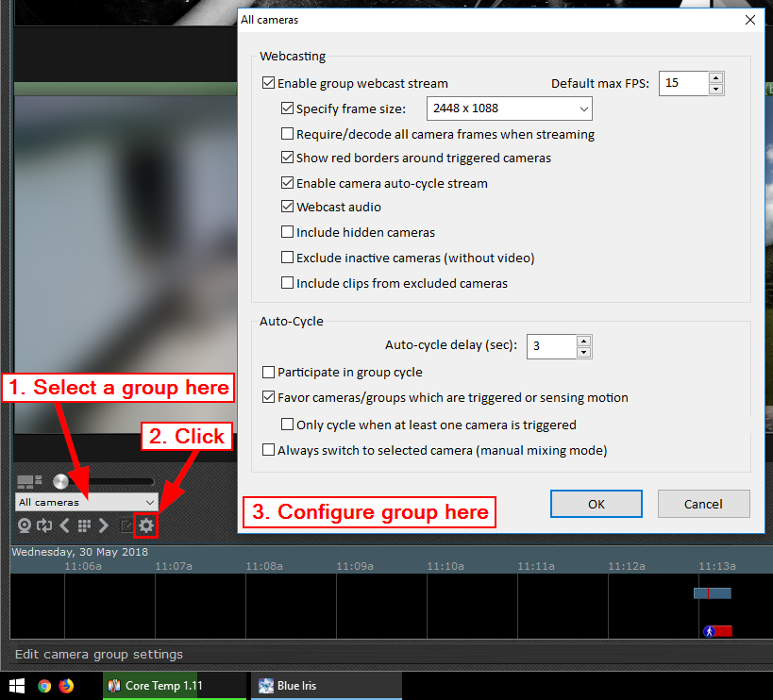This screenshot has height=700, width=773.
Task: Increase Default max FPS with up arrow
Action: click(715, 78)
